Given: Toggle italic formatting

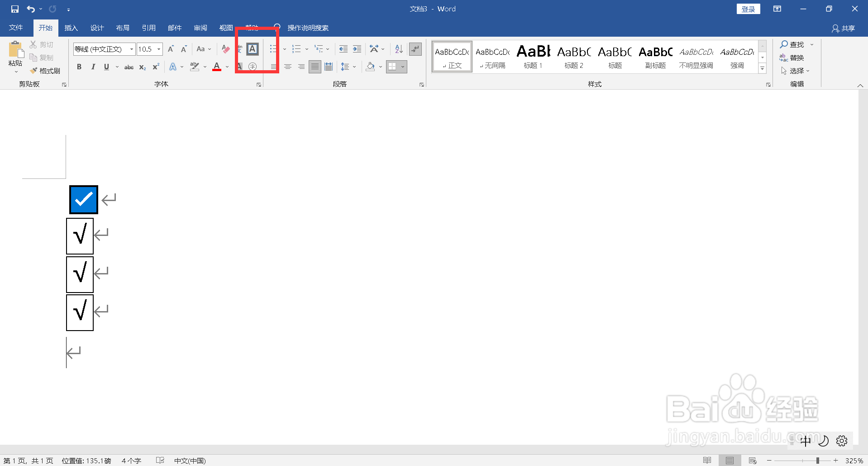Looking at the screenshot, I should click(x=93, y=67).
